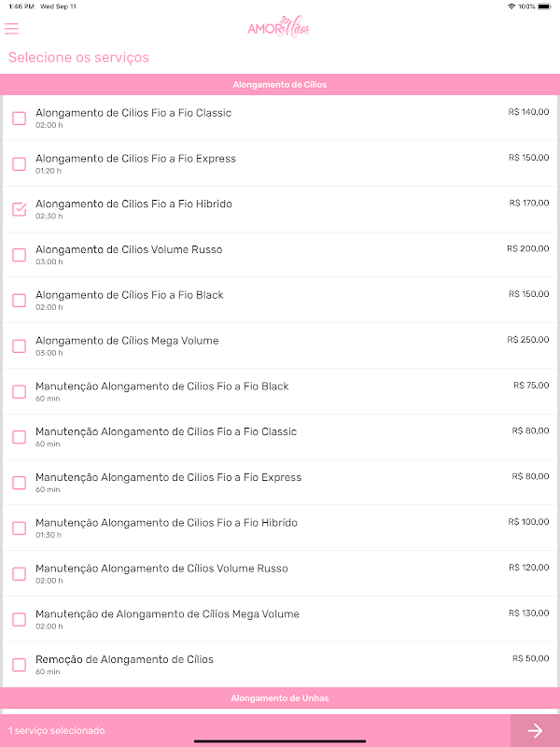560x747 pixels.
Task: Tap the forward arrow to continue
Action: [535, 730]
